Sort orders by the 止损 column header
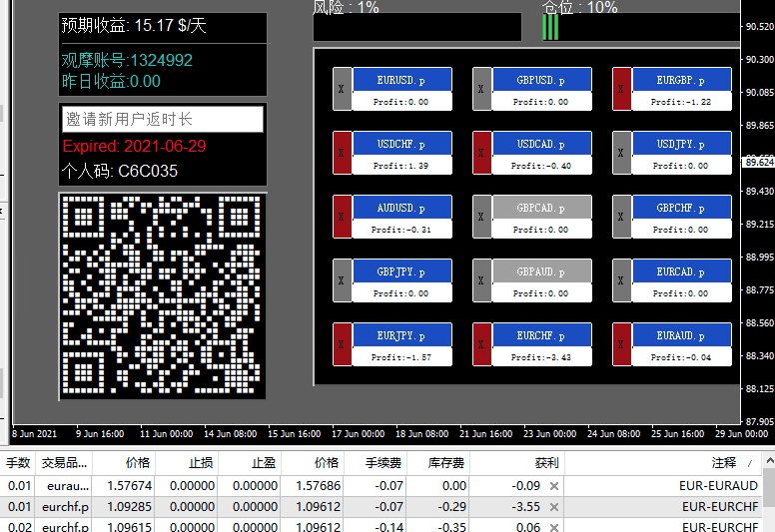The width and height of the screenshot is (775, 532). (x=187, y=463)
